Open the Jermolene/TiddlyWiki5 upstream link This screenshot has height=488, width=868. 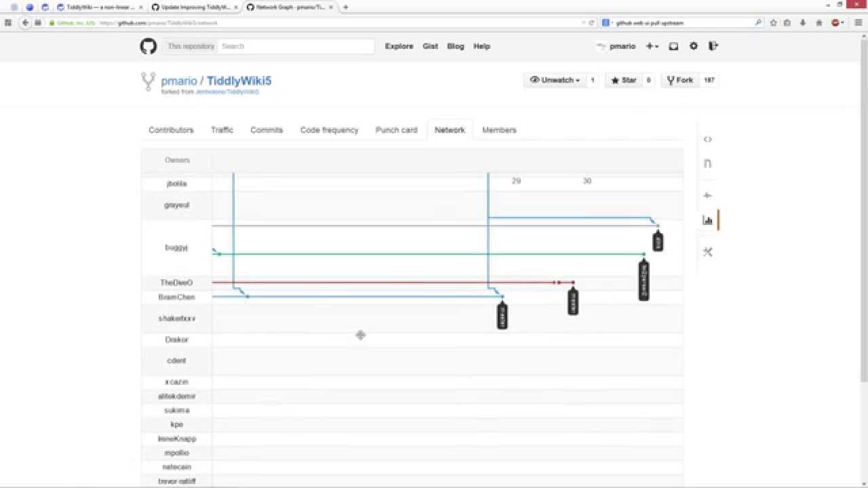pyautogui.click(x=227, y=92)
